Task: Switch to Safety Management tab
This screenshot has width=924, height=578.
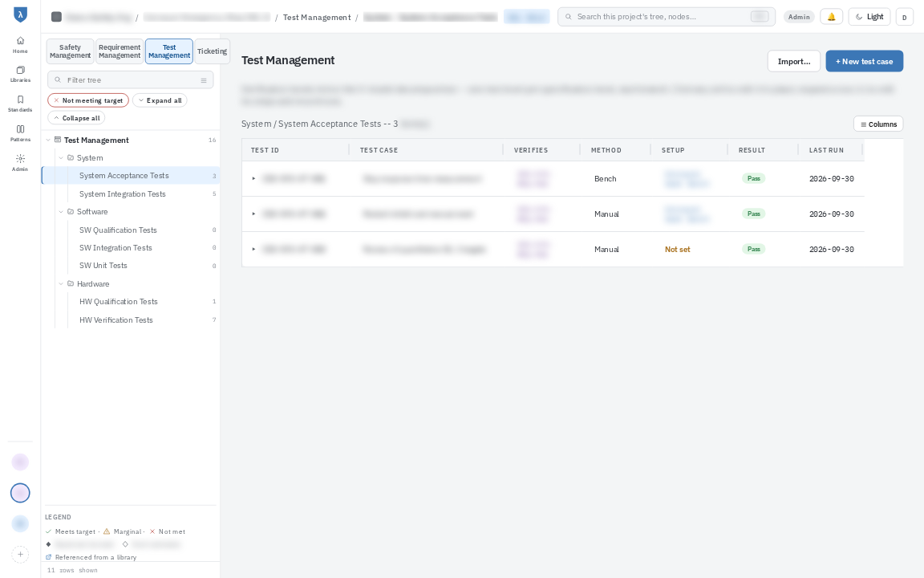Action: [70, 51]
